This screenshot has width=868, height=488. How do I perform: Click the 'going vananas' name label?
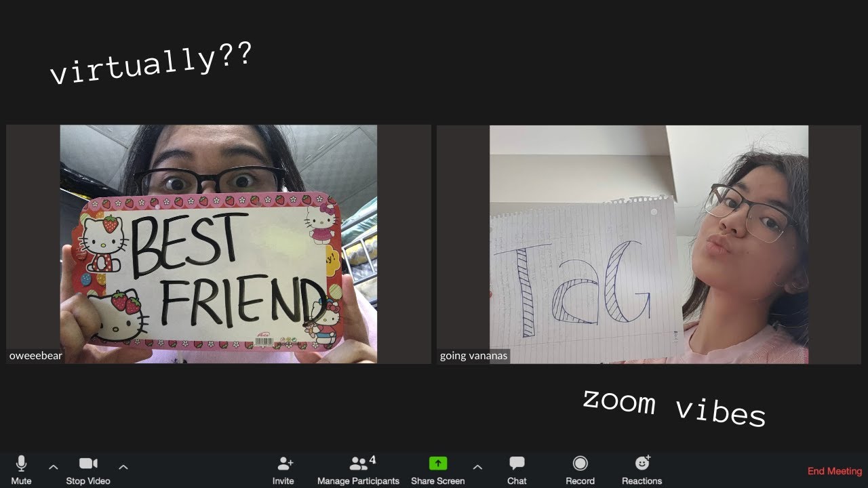[x=473, y=356]
